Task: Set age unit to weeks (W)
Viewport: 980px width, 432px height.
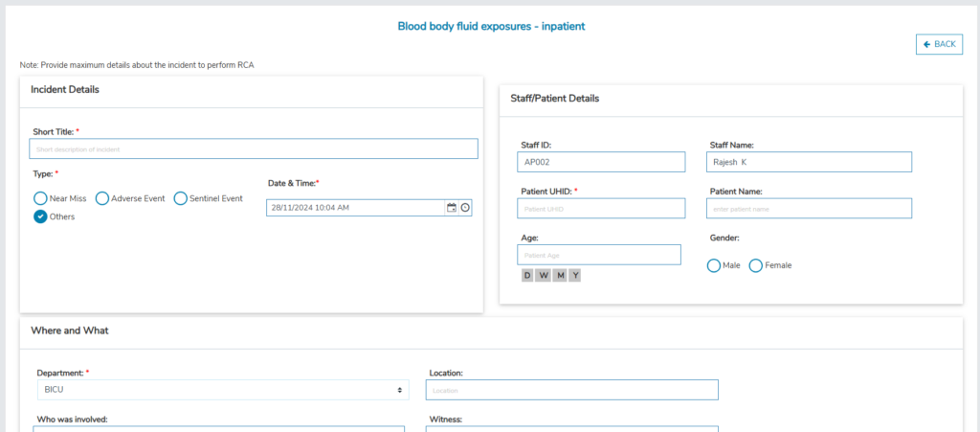Action: (x=543, y=276)
